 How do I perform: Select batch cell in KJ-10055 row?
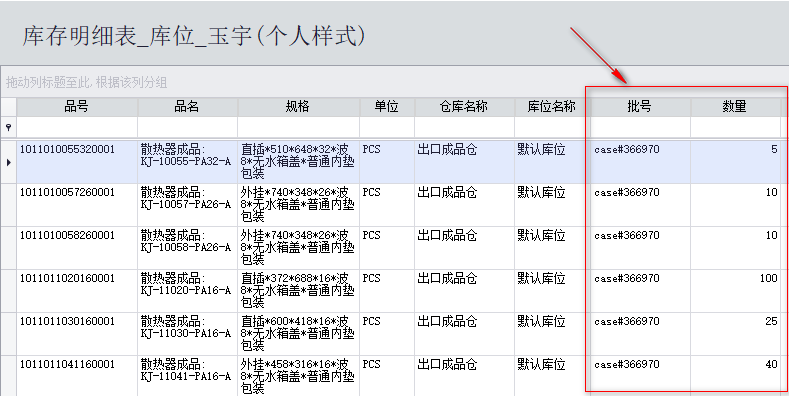pos(640,162)
